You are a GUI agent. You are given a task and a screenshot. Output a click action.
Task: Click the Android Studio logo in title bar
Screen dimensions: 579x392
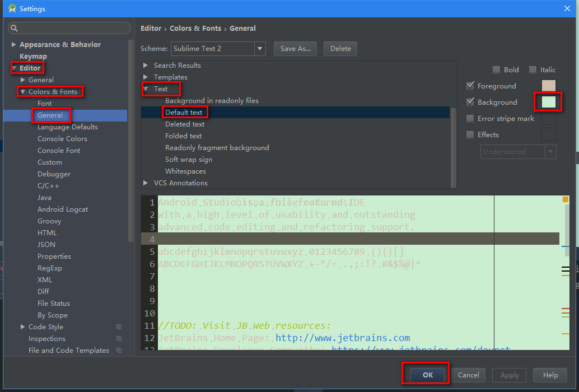coord(12,8)
